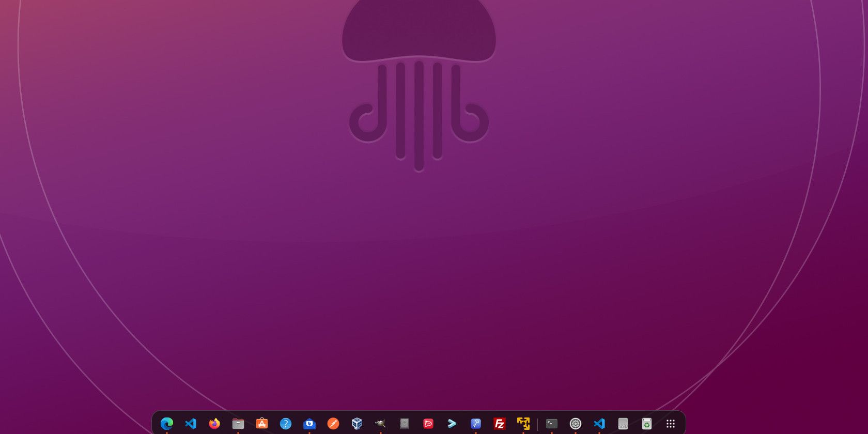Launch GIMP image editor
The height and width of the screenshot is (434, 868).
coord(381,424)
